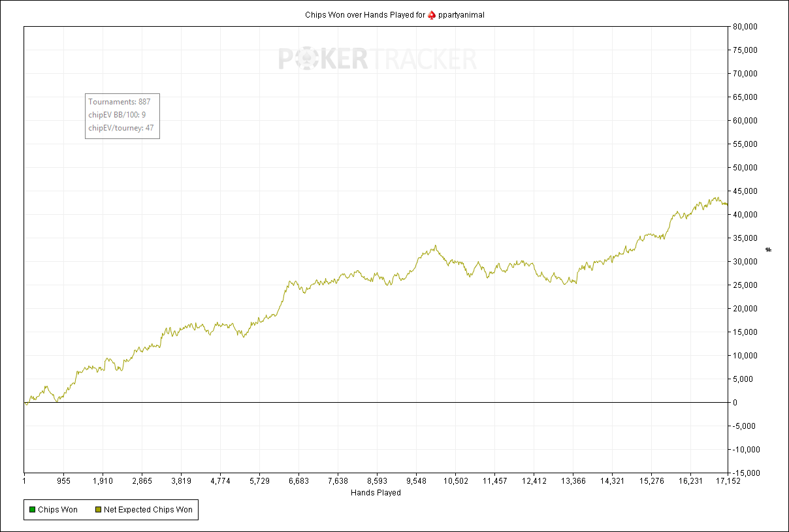Click y-axis value -10,000
789x532 pixels.
coord(746,450)
